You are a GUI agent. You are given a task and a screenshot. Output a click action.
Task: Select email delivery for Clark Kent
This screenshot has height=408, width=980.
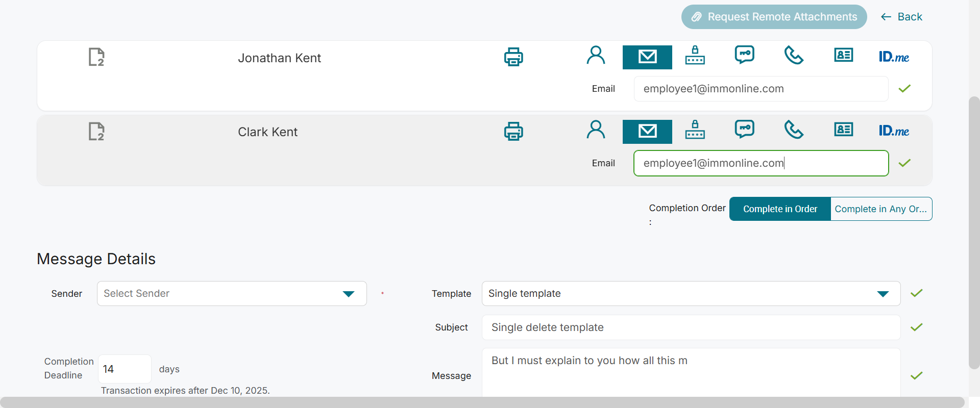(x=647, y=131)
